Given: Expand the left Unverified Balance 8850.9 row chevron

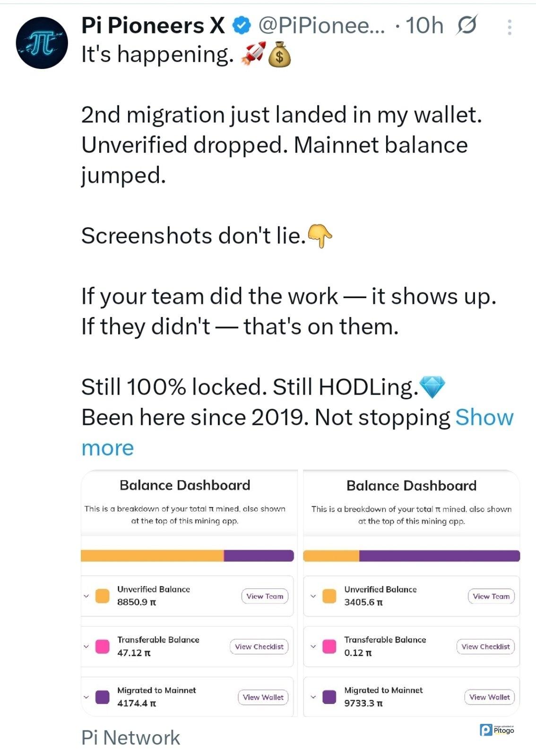Looking at the screenshot, I should [x=86, y=596].
